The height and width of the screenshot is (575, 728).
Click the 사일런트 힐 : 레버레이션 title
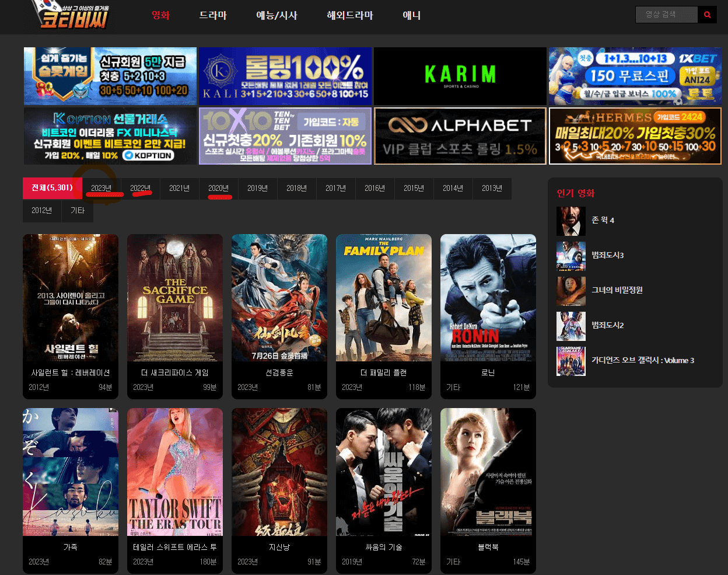click(71, 372)
